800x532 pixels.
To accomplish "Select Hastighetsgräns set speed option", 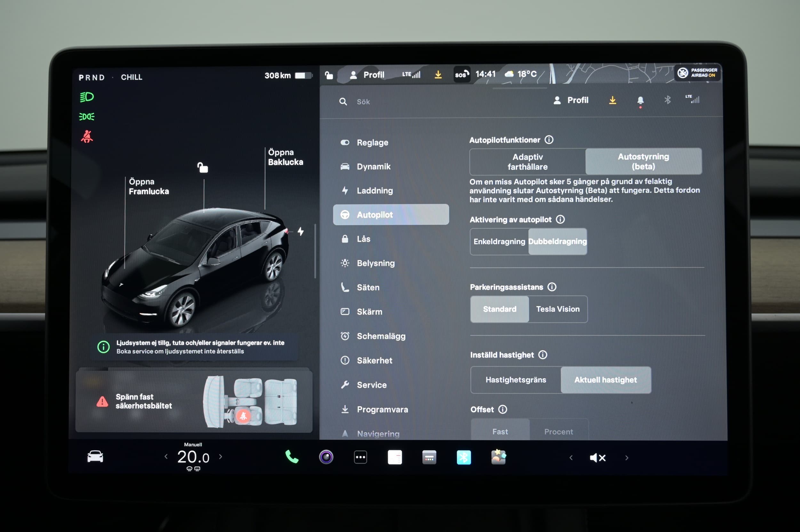I will [516, 380].
